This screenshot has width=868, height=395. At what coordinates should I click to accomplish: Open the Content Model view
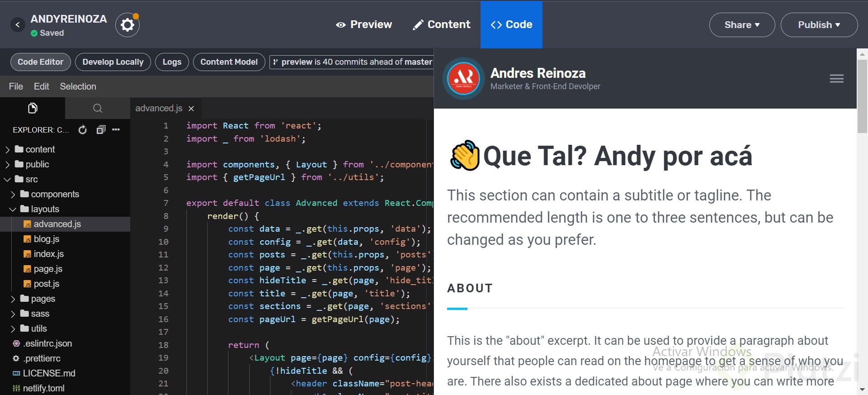point(229,62)
